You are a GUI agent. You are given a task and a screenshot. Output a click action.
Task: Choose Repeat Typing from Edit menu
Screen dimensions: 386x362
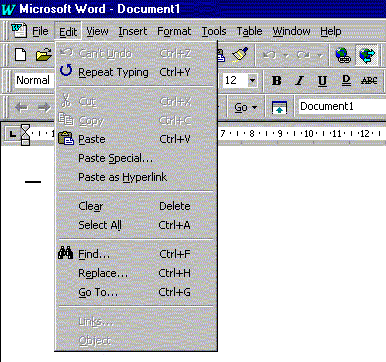point(136,72)
